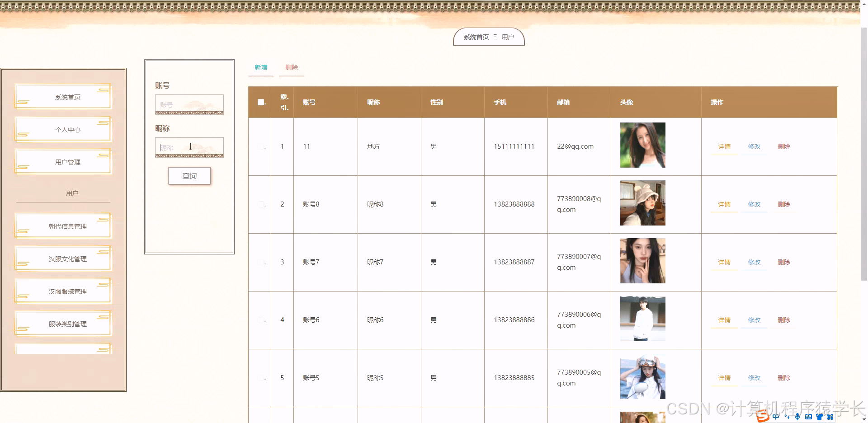Toggle punctuation mode on Sogou IME bar
This screenshot has width=868, height=423.
coord(788,417)
